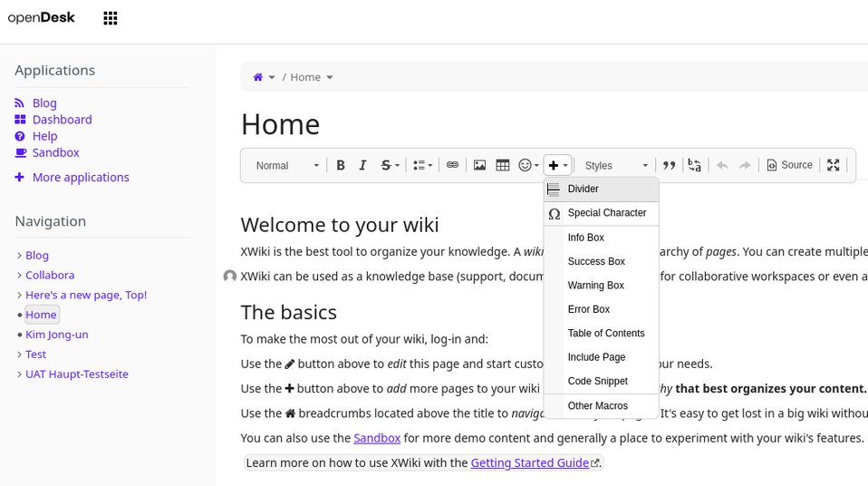The height and width of the screenshot is (486, 868).
Task: Select Divider from the insert menu
Action: coord(583,189)
